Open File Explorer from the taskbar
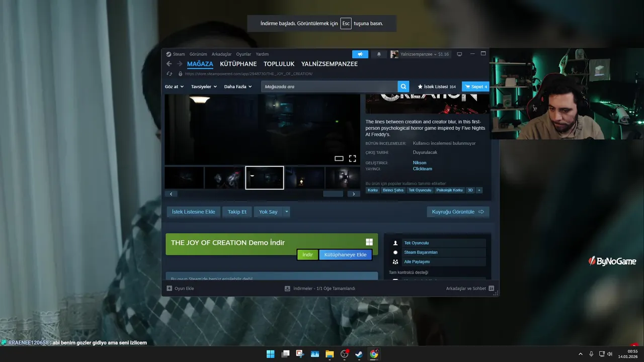Image resolution: width=644 pixels, height=362 pixels. 330,354
